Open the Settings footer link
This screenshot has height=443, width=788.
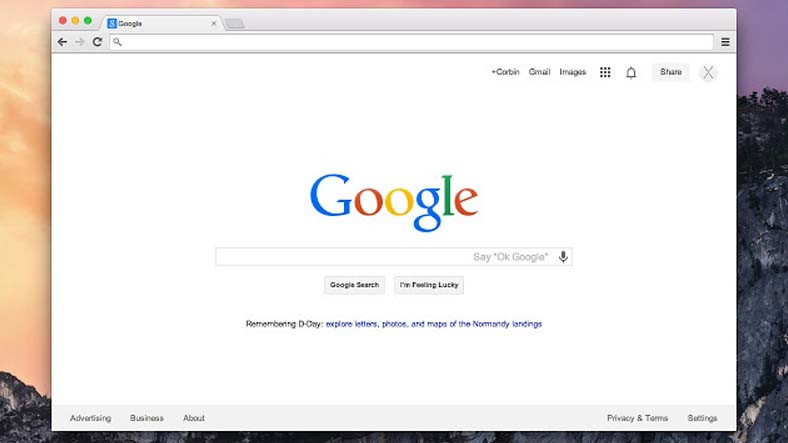click(702, 418)
